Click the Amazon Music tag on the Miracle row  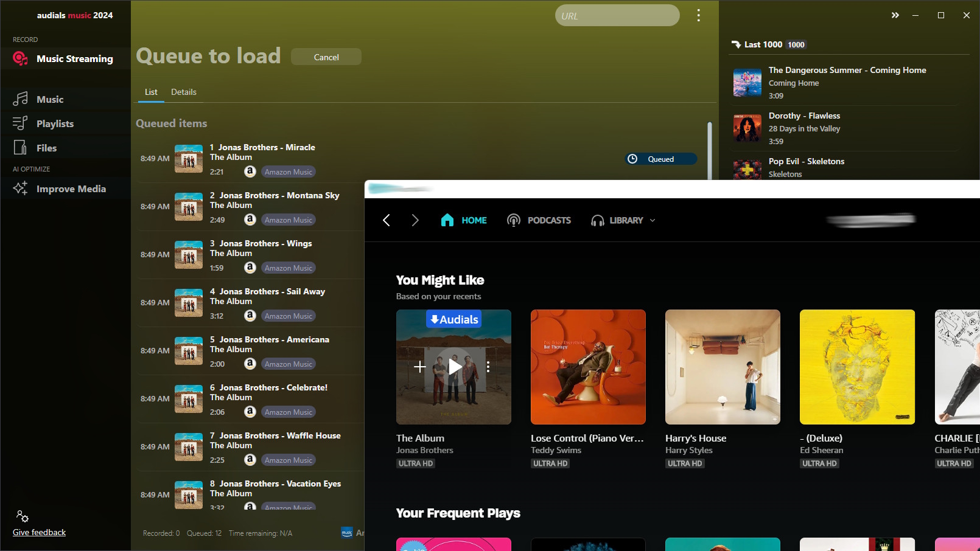(x=289, y=172)
